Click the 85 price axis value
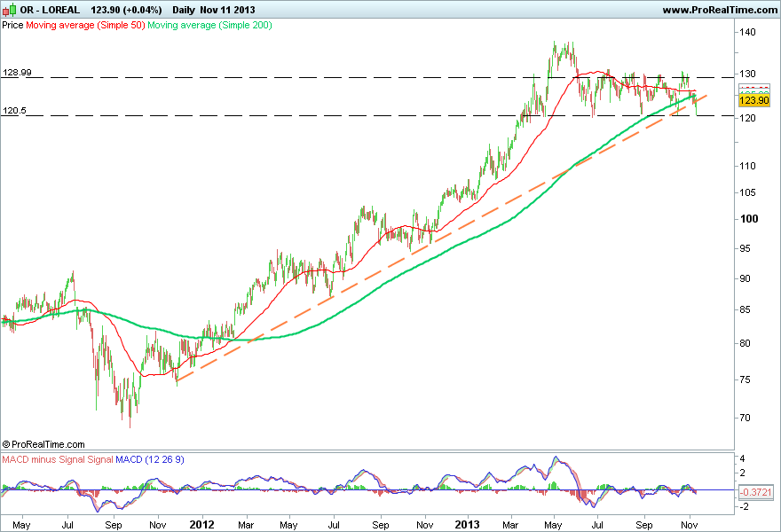This screenshot has width=781, height=532. point(745,309)
